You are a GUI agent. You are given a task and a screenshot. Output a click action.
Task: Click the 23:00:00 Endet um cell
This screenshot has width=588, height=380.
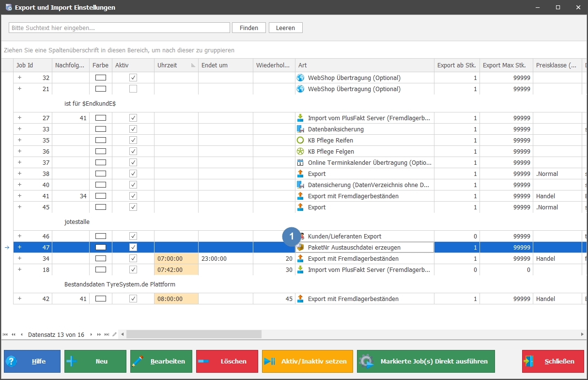[226, 258]
